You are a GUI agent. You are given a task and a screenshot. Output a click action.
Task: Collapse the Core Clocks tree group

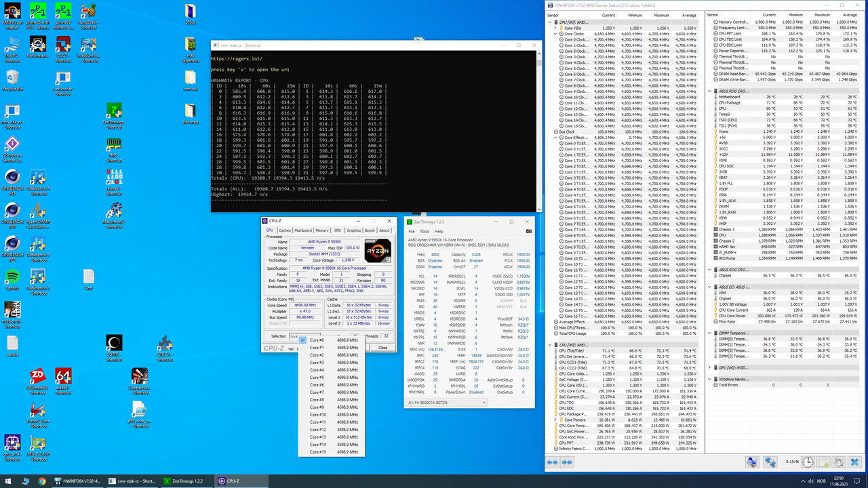pos(556,34)
